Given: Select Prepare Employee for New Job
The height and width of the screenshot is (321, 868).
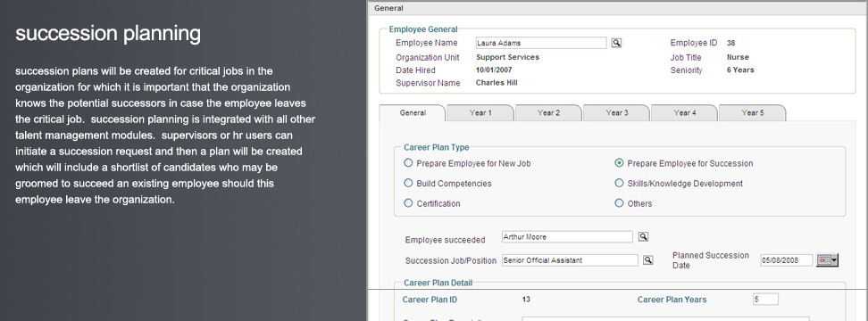Looking at the screenshot, I should (408, 163).
